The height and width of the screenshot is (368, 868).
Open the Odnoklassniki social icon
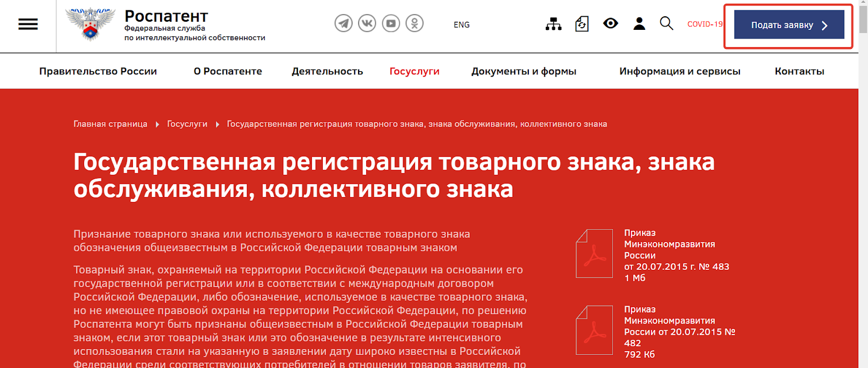coord(415,23)
